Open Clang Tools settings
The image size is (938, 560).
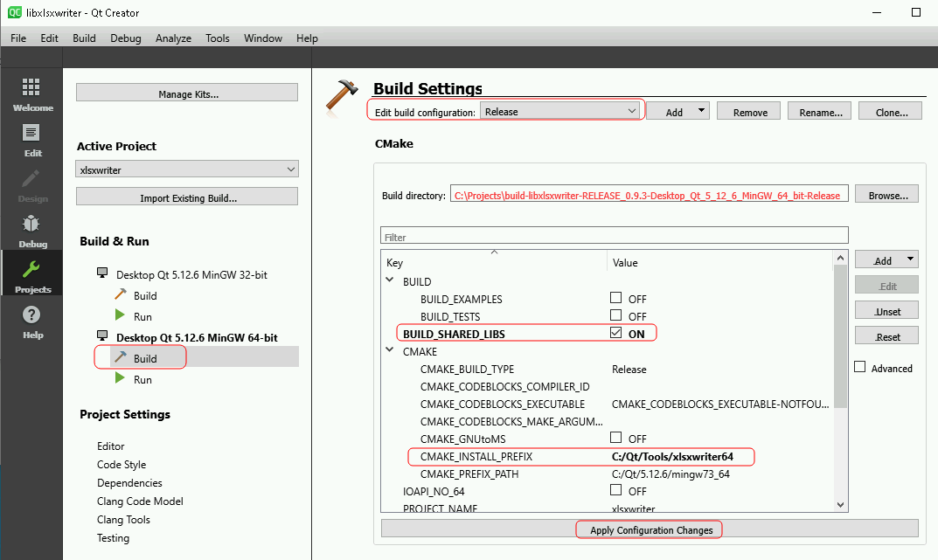click(123, 519)
